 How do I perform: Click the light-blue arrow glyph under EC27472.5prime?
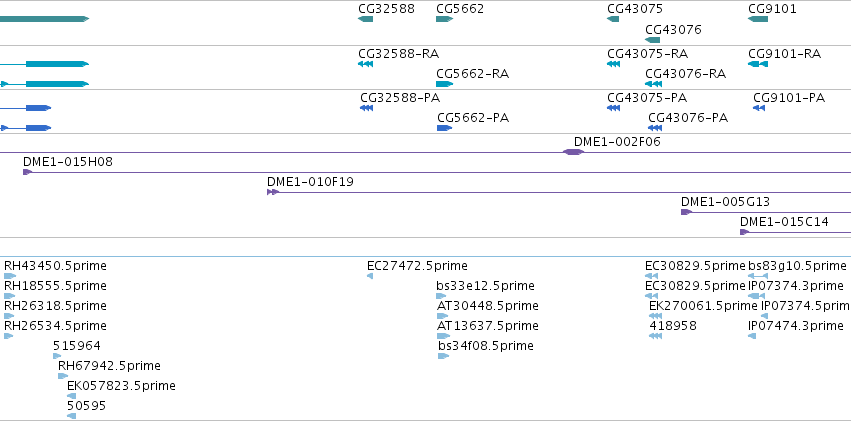[x=370, y=276]
